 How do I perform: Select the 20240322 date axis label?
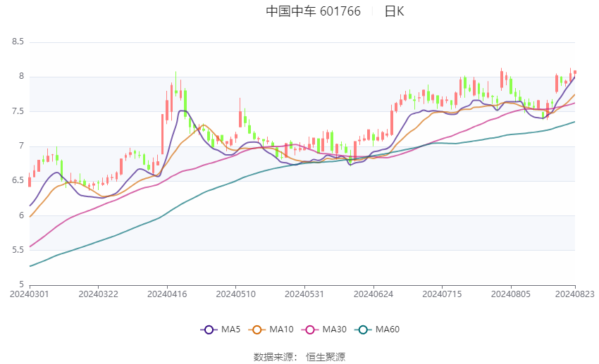click(x=98, y=294)
